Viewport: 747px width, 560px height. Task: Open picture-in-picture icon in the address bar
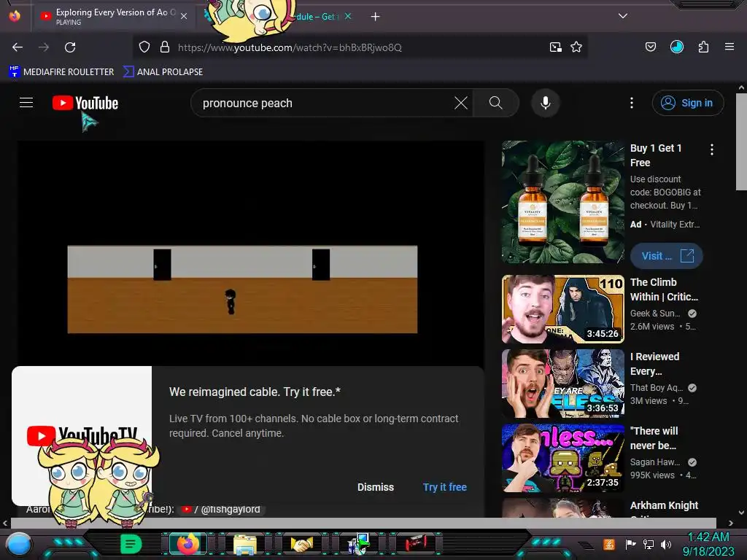pos(555,47)
